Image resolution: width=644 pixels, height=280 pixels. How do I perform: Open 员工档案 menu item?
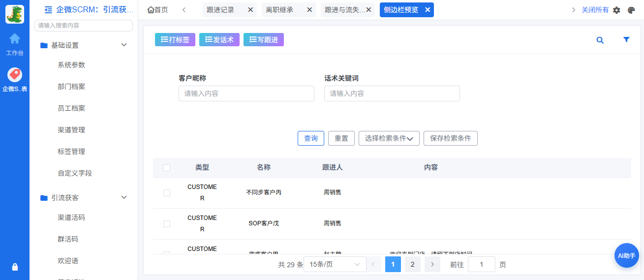pyautogui.click(x=71, y=108)
